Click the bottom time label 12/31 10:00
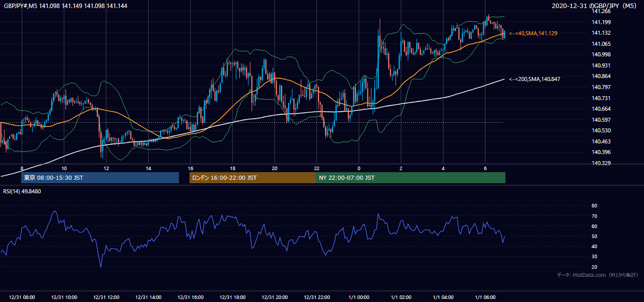This screenshot has width=644, height=302. pos(64,297)
